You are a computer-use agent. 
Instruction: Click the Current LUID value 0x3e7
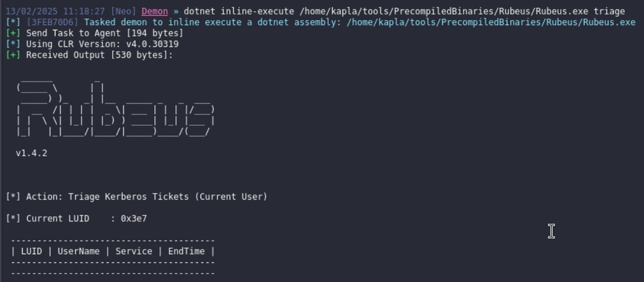pyautogui.click(x=133, y=218)
